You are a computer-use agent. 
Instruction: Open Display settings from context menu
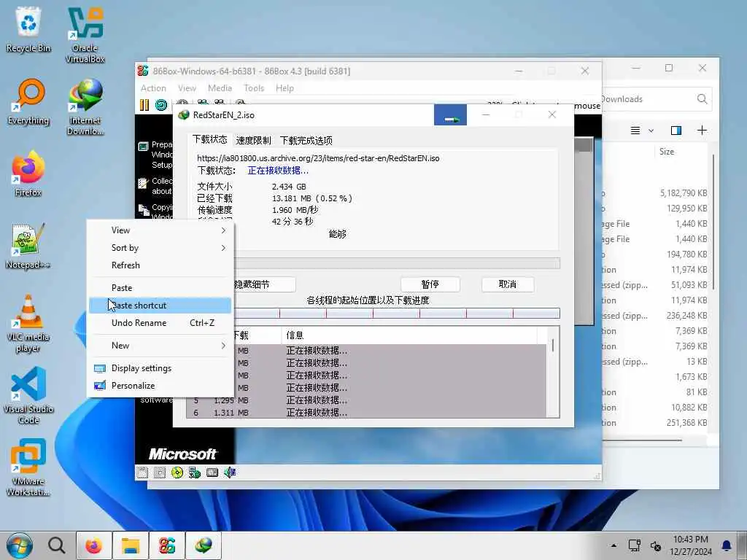tap(160, 368)
